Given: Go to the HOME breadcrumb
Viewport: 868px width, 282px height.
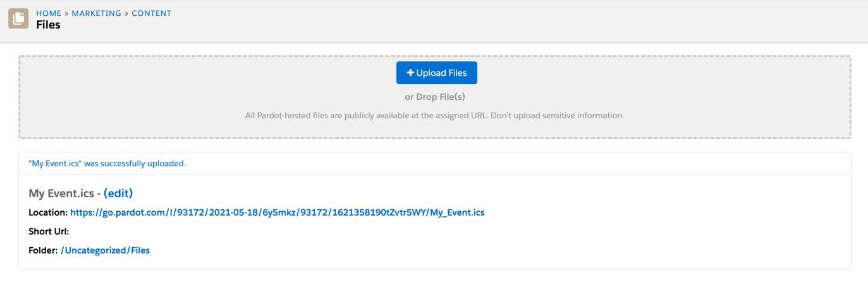Looking at the screenshot, I should [x=49, y=13].
